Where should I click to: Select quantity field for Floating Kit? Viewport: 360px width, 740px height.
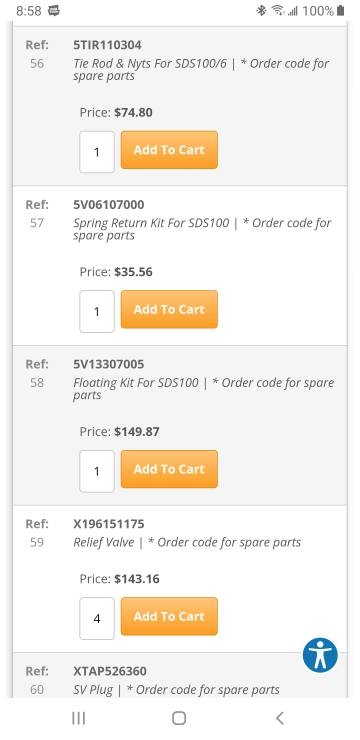[x=97, y=471]
